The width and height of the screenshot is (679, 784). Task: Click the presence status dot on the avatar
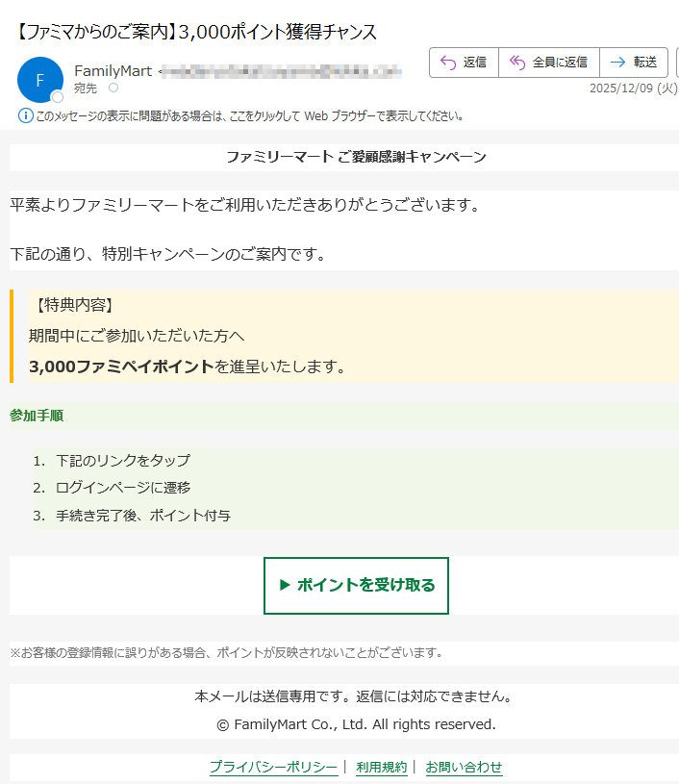(58, 97)
